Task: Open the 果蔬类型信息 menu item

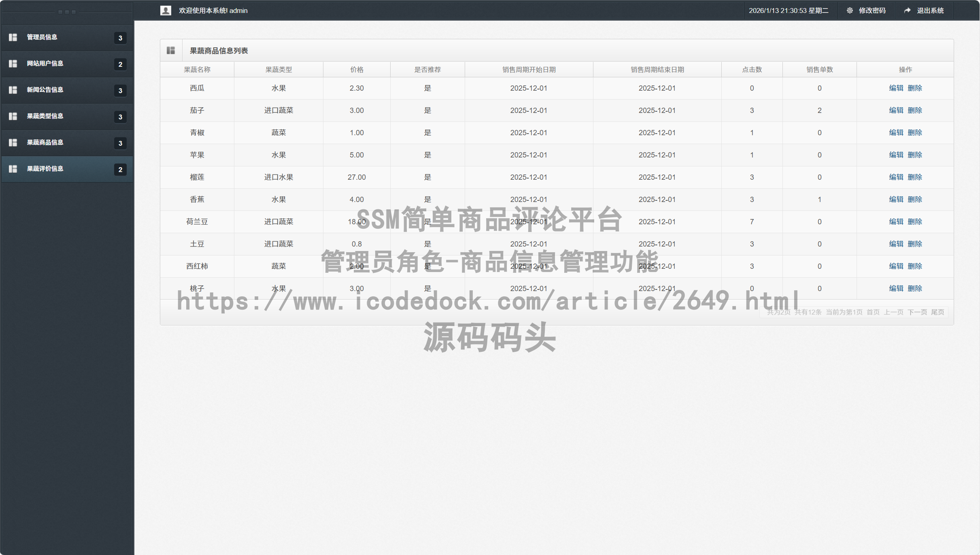Action: (x=45, y=116)
